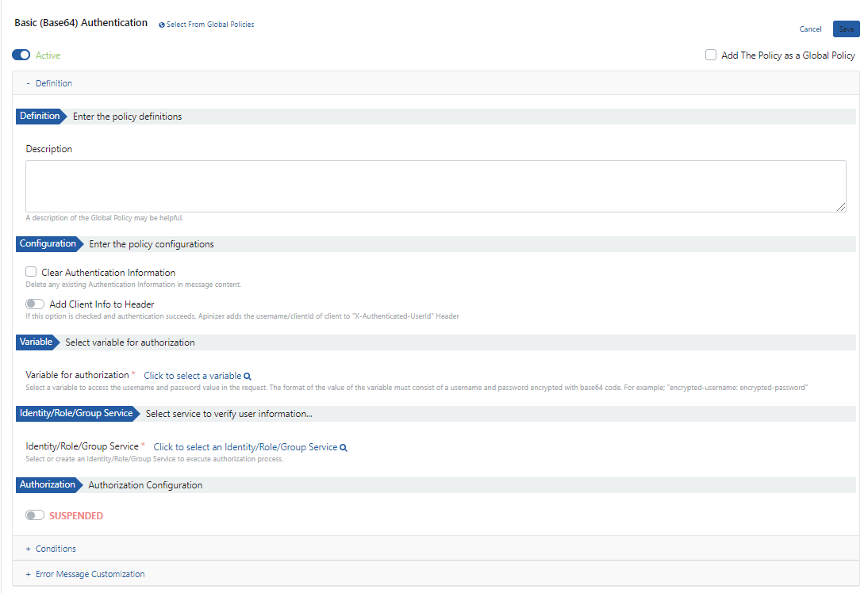Click the 'Click to select a variable' link
Image resolution: width=868 pixels, height=593 pixels.
[x=192, y=376]
